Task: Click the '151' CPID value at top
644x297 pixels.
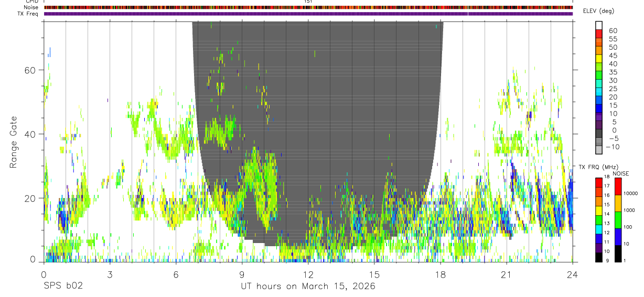Action: (x=308, y=2)
